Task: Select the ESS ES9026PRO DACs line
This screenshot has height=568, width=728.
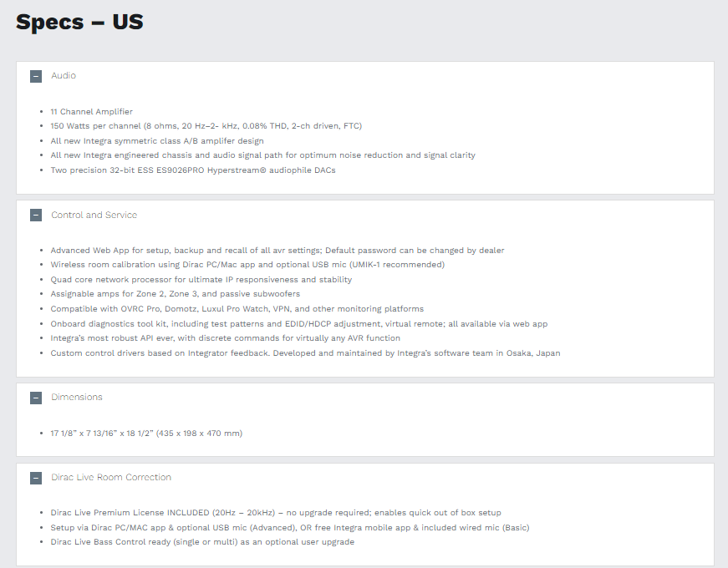Action: click(193, 170)
